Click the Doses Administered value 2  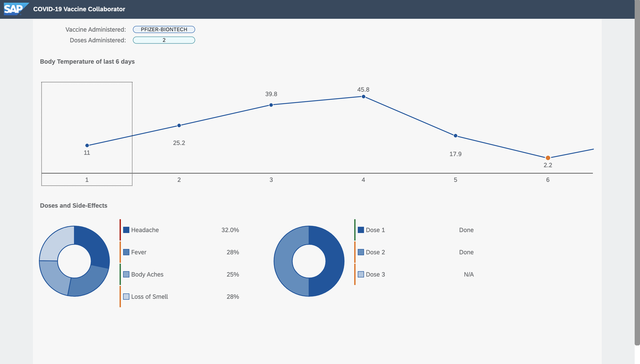pyautogui.click(x=164, y=39)
